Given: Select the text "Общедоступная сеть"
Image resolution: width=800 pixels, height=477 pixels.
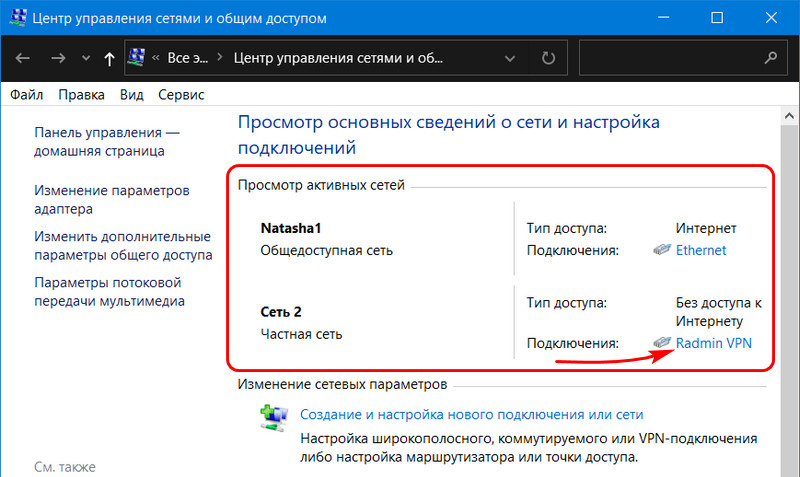Looking at the screenshot, I should (x=327, y=250).
